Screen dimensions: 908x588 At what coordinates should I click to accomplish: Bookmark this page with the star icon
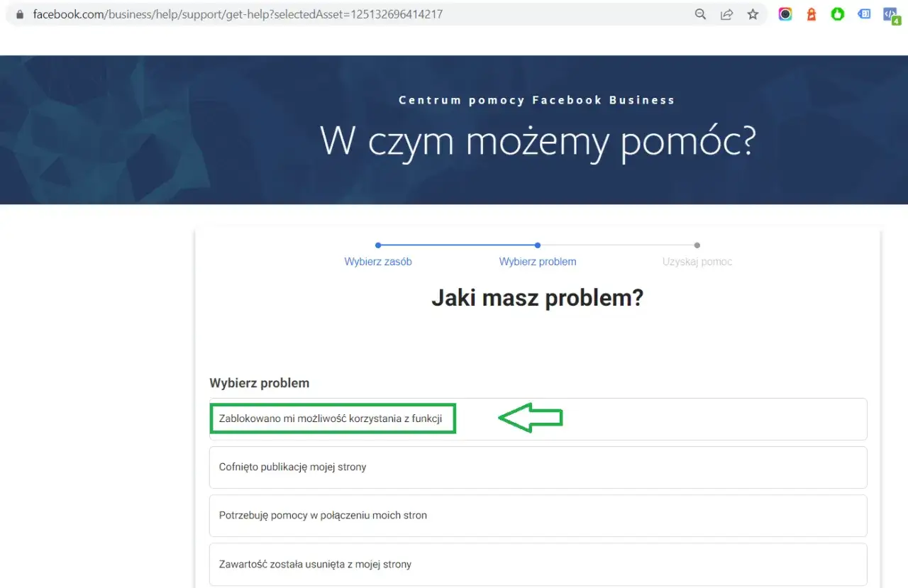point(753,14)
